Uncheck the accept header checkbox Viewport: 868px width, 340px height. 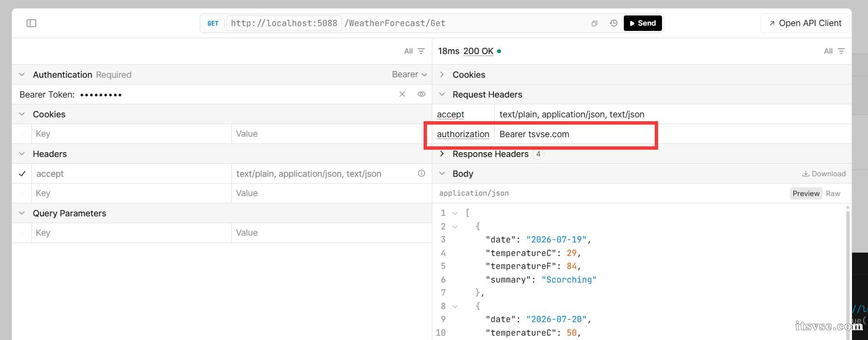tap(22, 173)
